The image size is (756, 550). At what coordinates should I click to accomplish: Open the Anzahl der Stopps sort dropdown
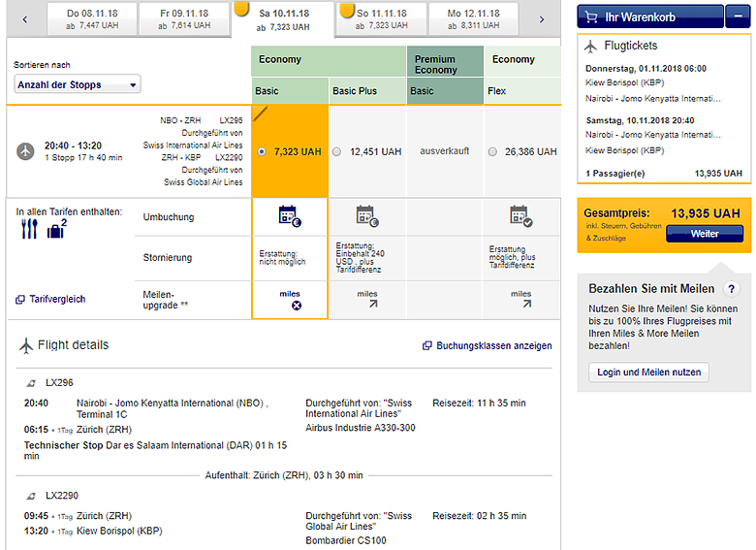78,84
